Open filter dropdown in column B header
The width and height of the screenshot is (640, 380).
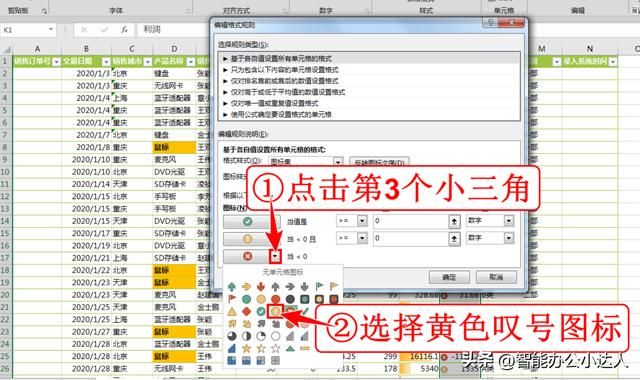point(106,62)
